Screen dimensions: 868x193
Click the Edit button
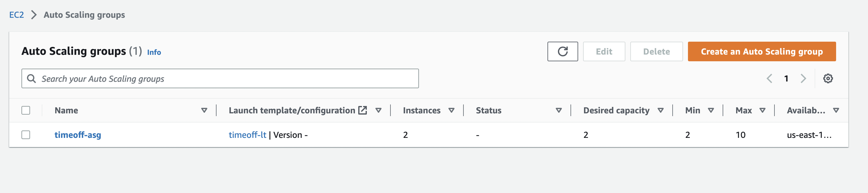pos(604,51)
